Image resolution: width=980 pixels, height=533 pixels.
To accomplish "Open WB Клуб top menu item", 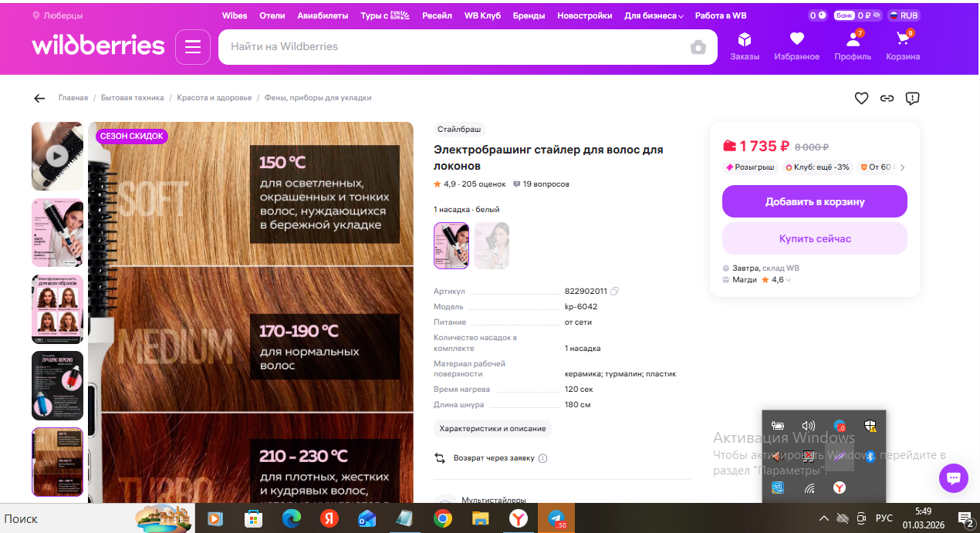I will 482,15.
